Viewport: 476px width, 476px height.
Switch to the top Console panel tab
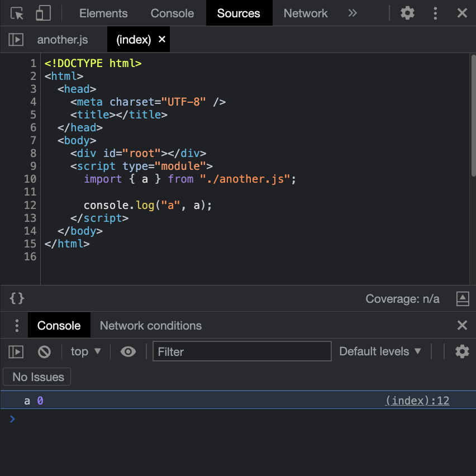[172, 13]
